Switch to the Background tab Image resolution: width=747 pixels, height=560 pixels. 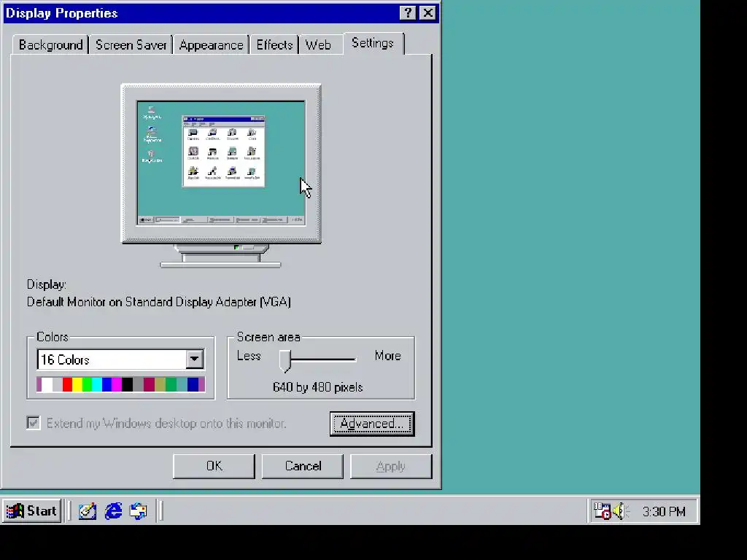(x=50, y=44)
